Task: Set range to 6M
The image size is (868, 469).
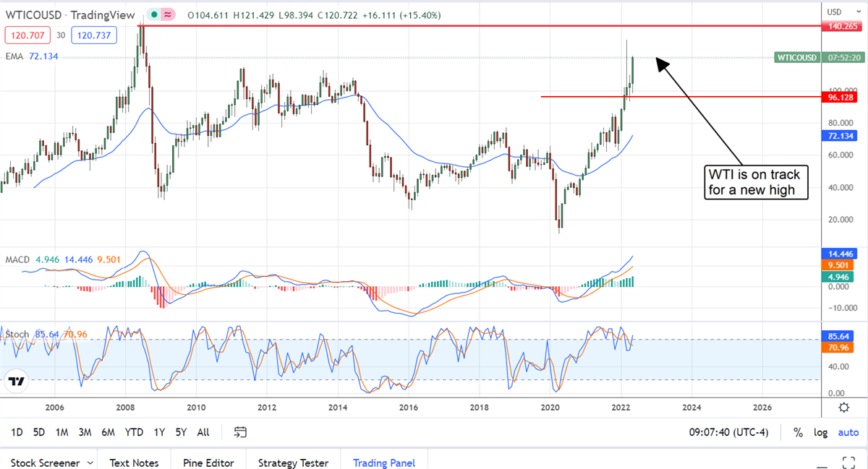Action: [x=108, y=432]
